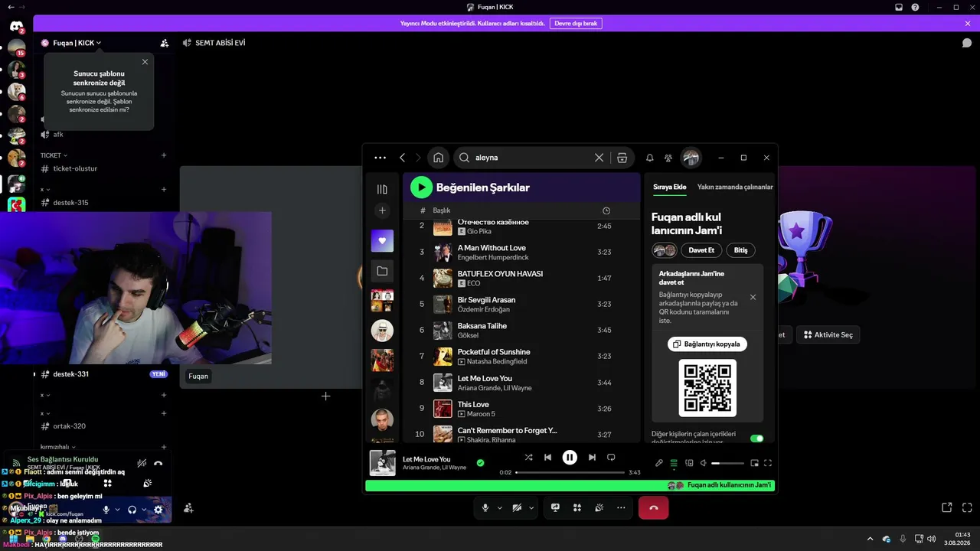980x551 pixels.
Task: Collapse the TICKET category in Discord
Action: point(54,155)
